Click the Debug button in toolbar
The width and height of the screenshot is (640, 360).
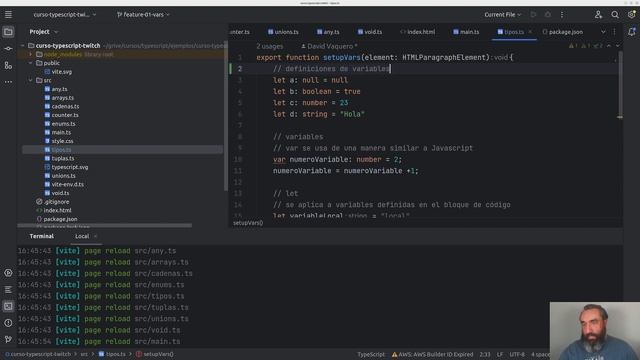[548, 15]
